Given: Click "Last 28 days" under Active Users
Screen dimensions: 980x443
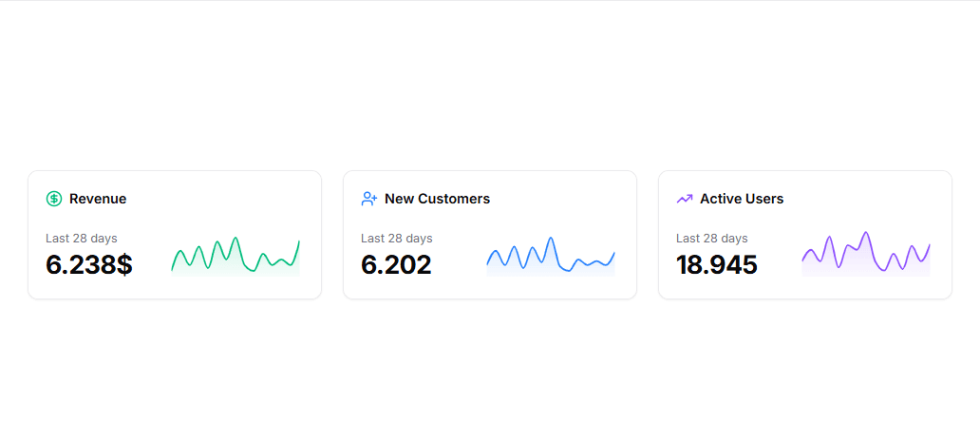Looking at the screenshot, I should coord(712,238).
